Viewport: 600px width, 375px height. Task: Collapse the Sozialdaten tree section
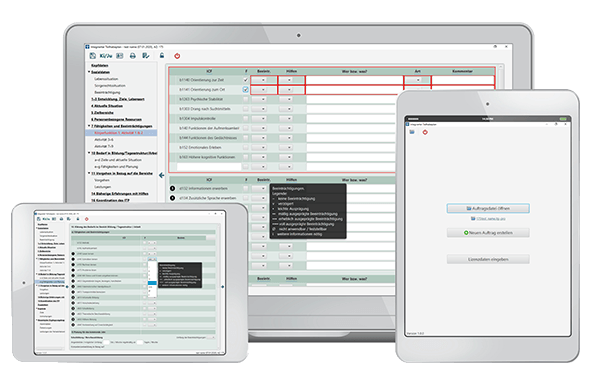tap(89, 72)
